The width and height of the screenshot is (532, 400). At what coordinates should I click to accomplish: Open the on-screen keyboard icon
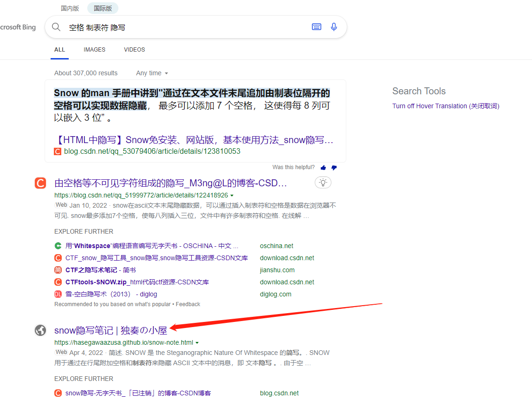(x=317, y=27)
